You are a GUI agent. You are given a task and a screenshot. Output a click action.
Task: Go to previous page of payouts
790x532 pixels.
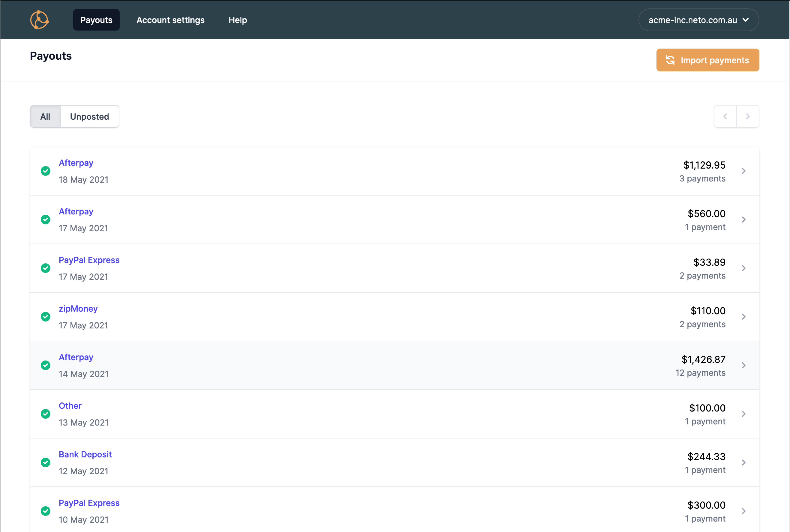pos(725,116)
